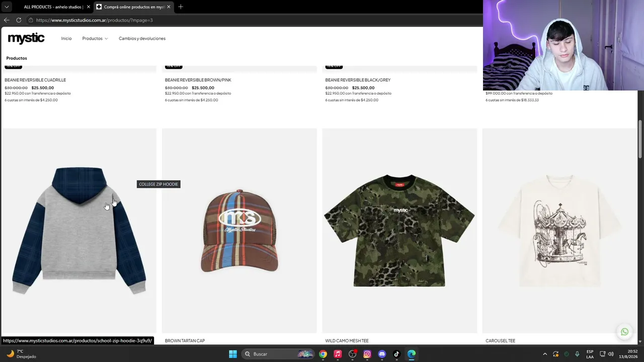Change the ESP LAA input language
644x362 pixels.
pyautogui.click(x=590, y=354)
